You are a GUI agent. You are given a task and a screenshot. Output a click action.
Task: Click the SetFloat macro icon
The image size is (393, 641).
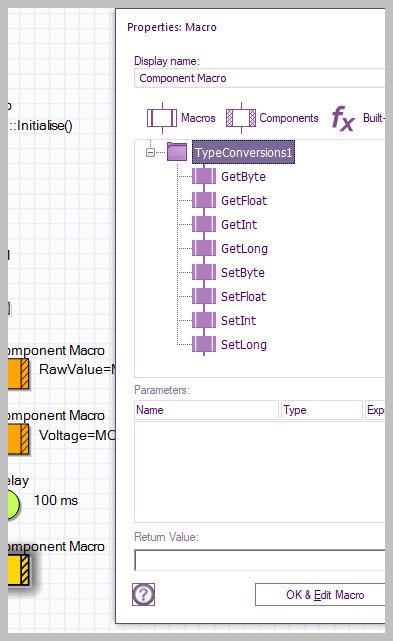(204, 296)
